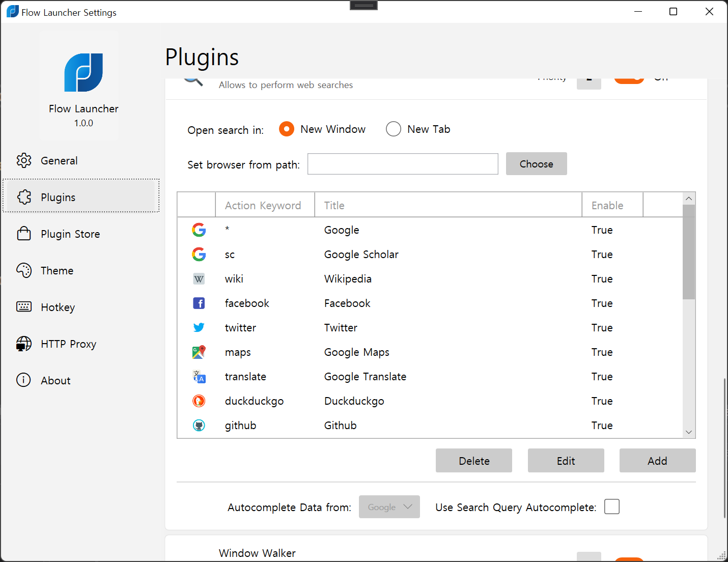Click the Title column header
Image resolution: width=728 pixels, height=562 pixels.
coord(449,205)
